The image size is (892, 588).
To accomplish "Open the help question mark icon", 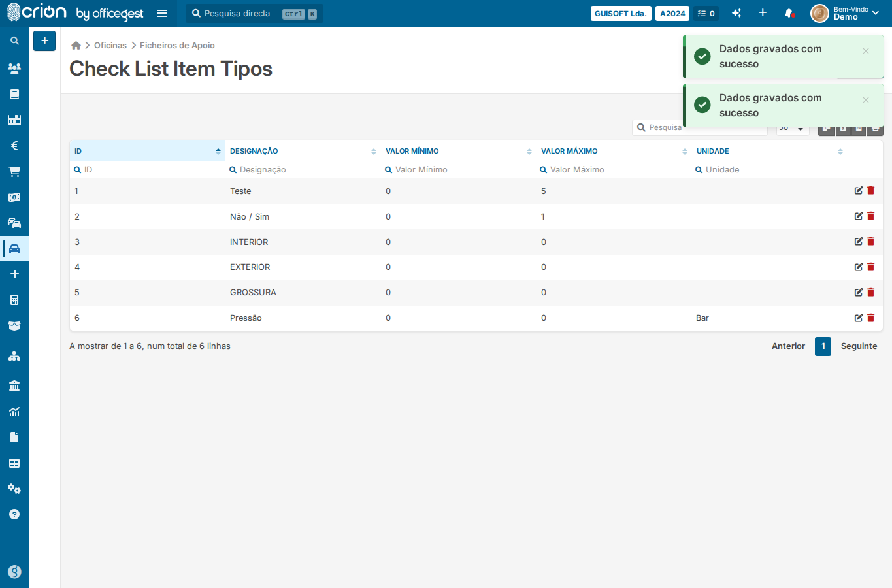I will click(x=14, y=514).
